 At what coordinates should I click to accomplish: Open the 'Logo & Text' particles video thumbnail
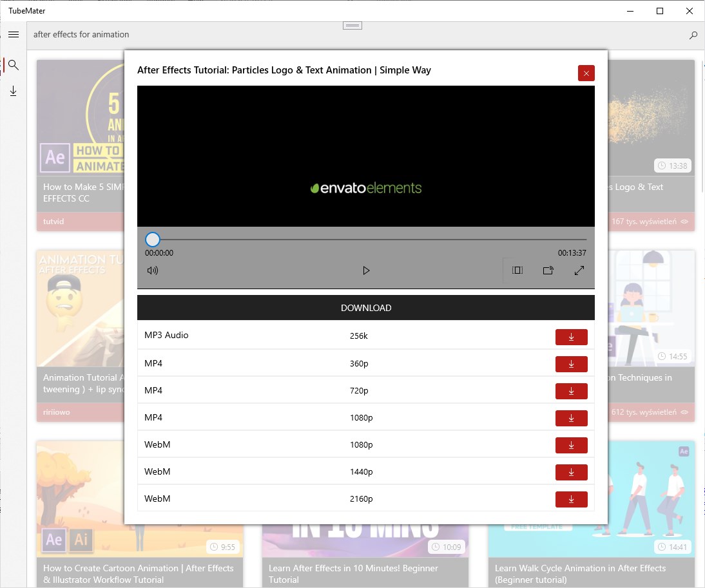click(x=651, y=118)
